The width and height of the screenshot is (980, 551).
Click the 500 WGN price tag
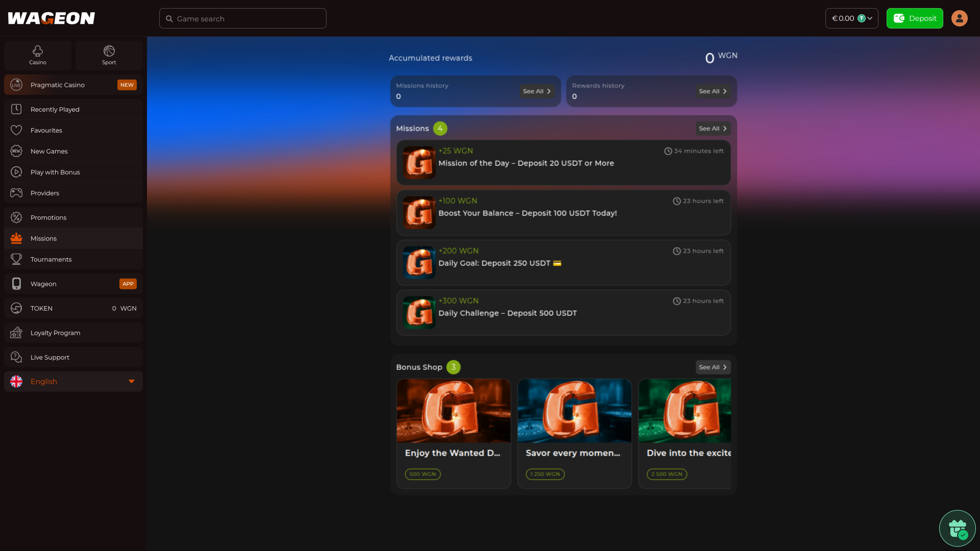tap(422, 474)
